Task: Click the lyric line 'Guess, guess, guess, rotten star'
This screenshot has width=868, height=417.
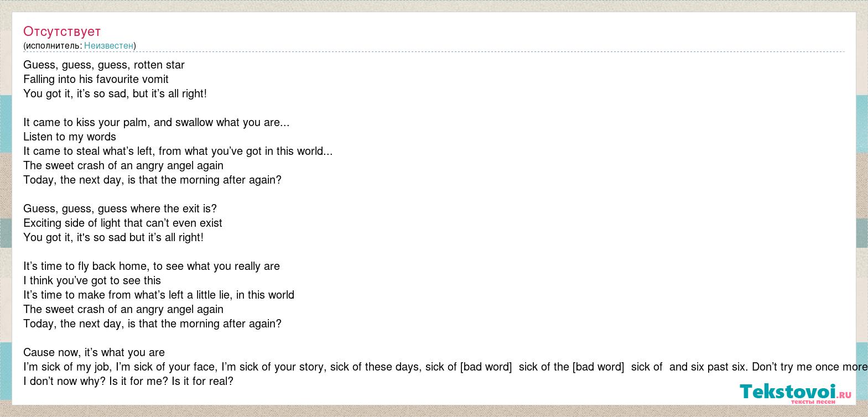Action: coord(104,65)
